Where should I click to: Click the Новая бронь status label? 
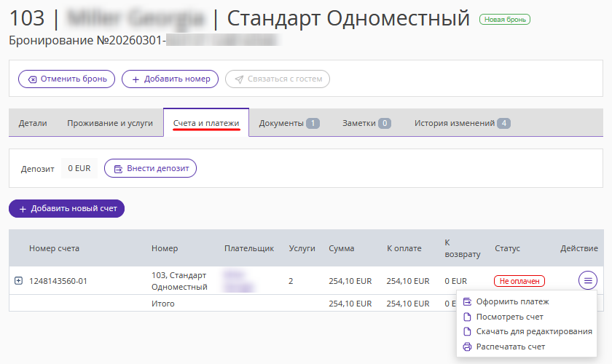tap(504, 20)
